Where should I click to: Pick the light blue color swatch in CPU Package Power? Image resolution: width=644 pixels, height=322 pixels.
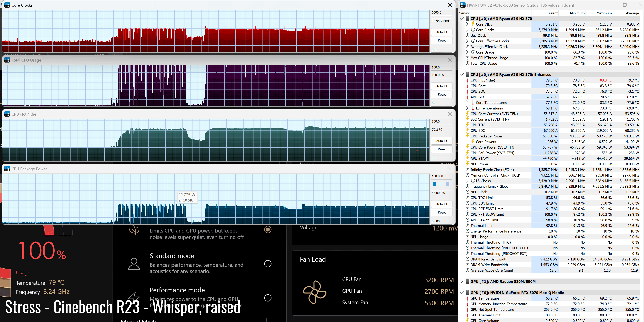point(448,184)
